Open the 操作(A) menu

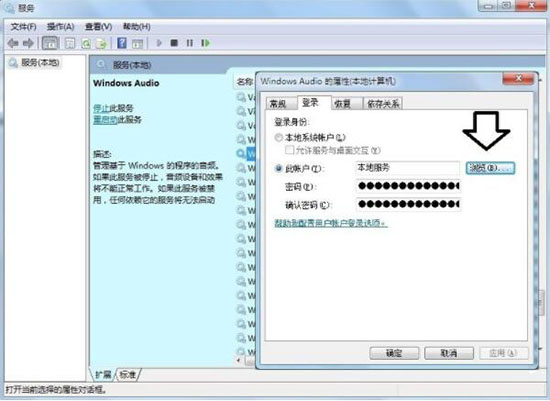[61, 27]
